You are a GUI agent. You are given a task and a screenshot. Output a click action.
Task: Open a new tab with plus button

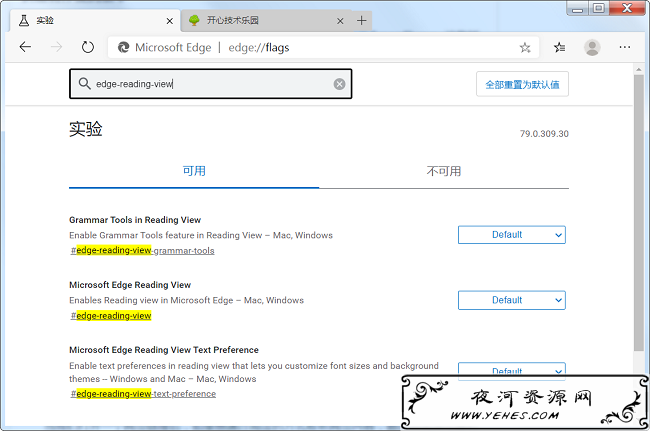(x=361, y=20)
